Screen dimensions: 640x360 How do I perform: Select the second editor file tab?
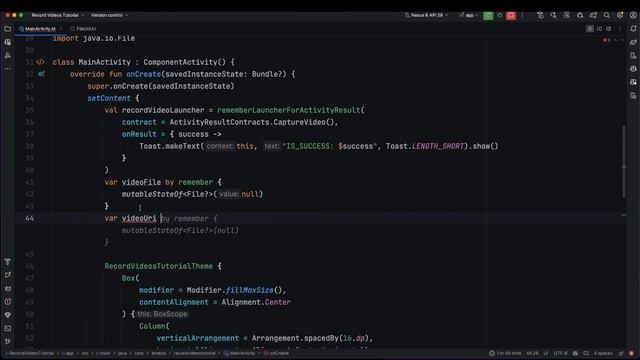(83, 29)
